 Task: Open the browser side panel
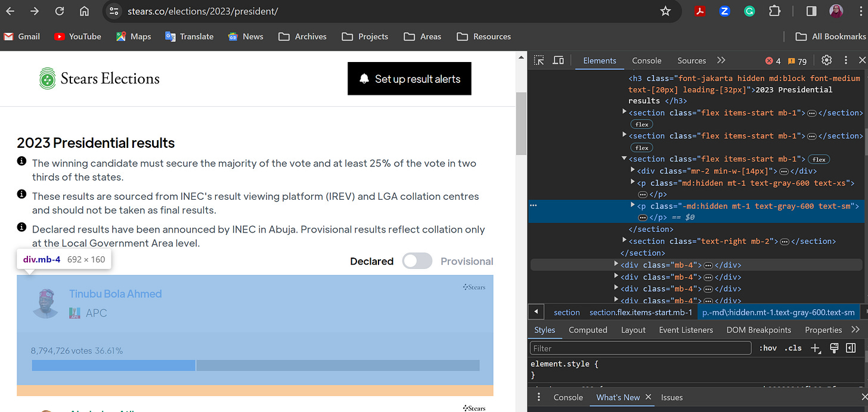(811, 11)
